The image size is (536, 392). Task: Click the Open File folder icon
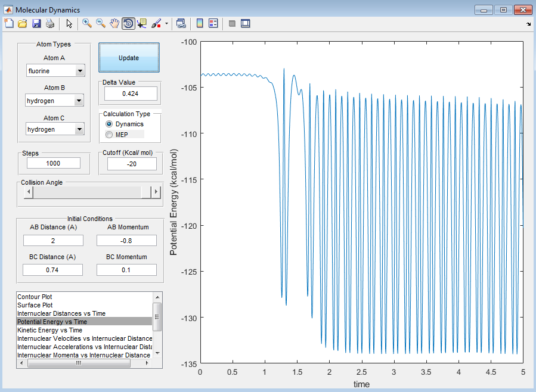(x=23, y=24)
